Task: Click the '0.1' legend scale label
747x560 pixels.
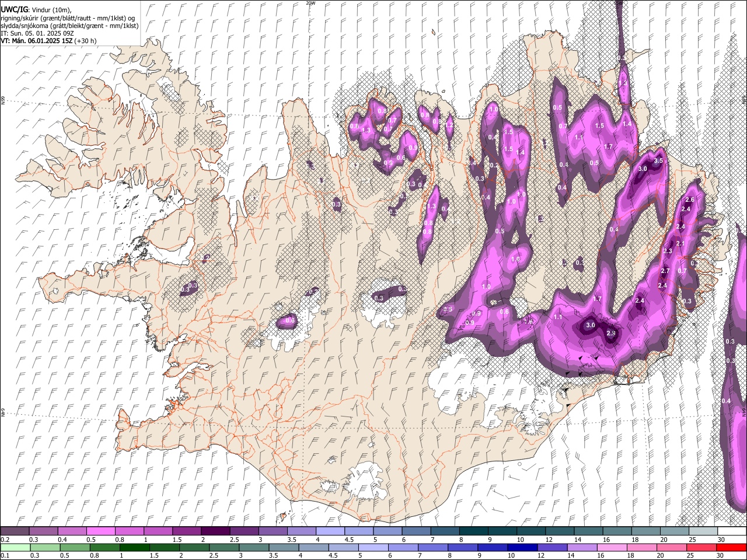Action: point(5,556)
